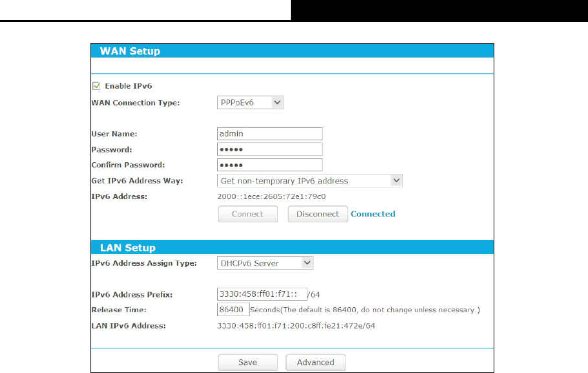Click the WAN Connection Type label

point(136,103)
